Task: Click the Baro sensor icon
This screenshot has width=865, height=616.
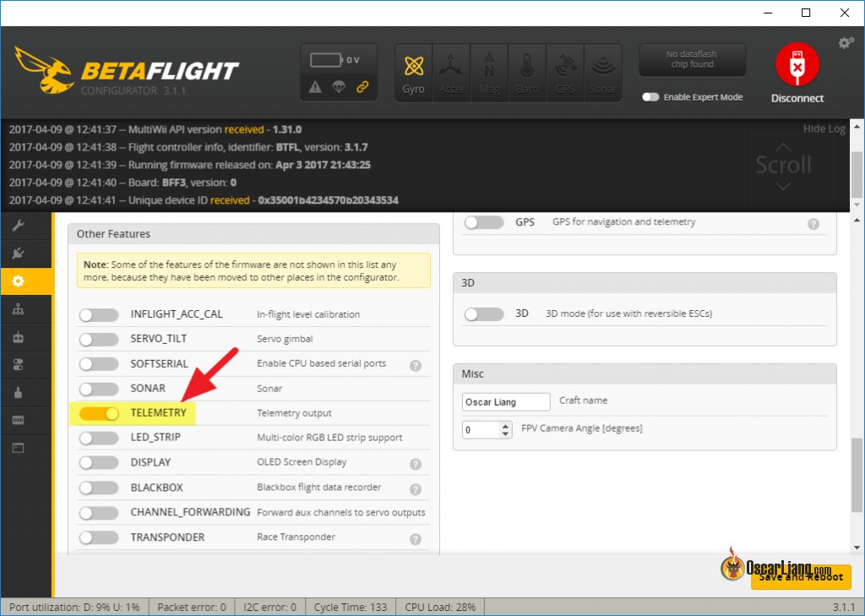Action: point(527,74)
